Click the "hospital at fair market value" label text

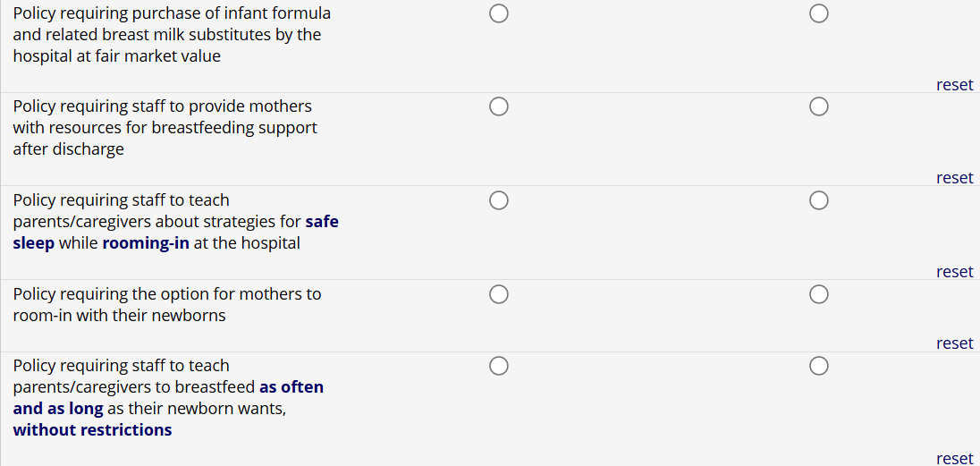(x=116, y=56)
